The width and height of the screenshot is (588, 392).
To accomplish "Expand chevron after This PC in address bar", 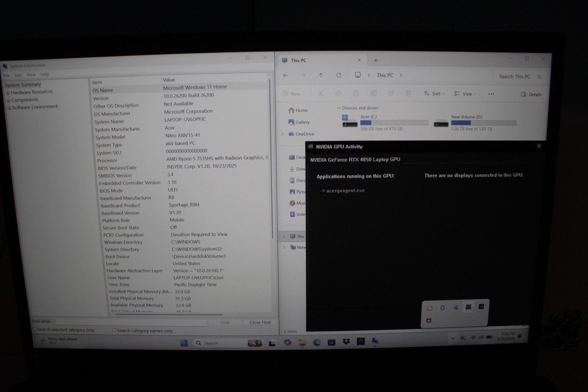I will point(401,75).
